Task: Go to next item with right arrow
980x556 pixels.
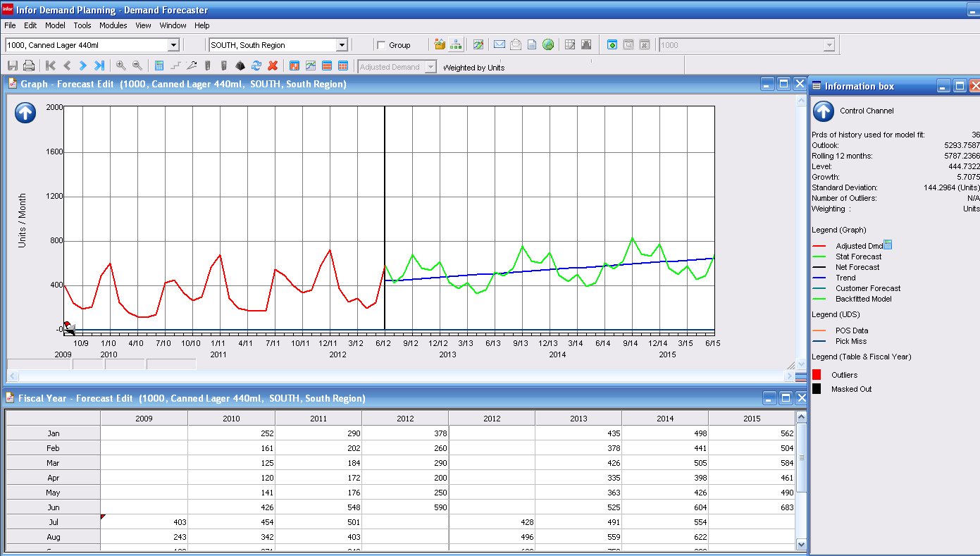Action: pos(82,66)
